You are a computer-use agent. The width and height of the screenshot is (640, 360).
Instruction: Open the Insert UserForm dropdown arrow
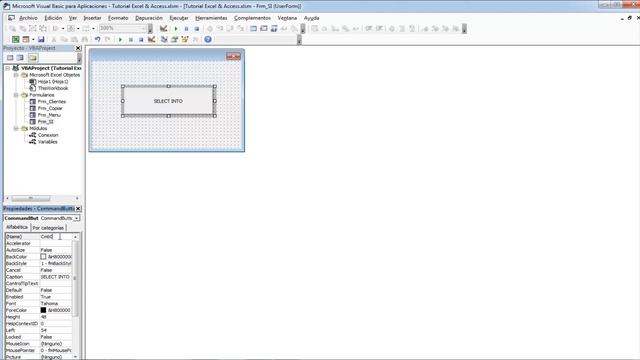click(33, 39)
